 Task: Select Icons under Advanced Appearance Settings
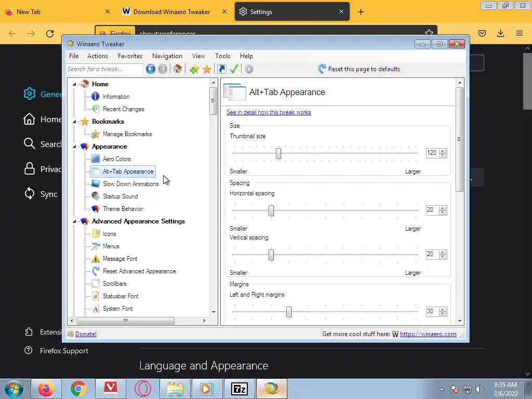click(x=109, y=234)
